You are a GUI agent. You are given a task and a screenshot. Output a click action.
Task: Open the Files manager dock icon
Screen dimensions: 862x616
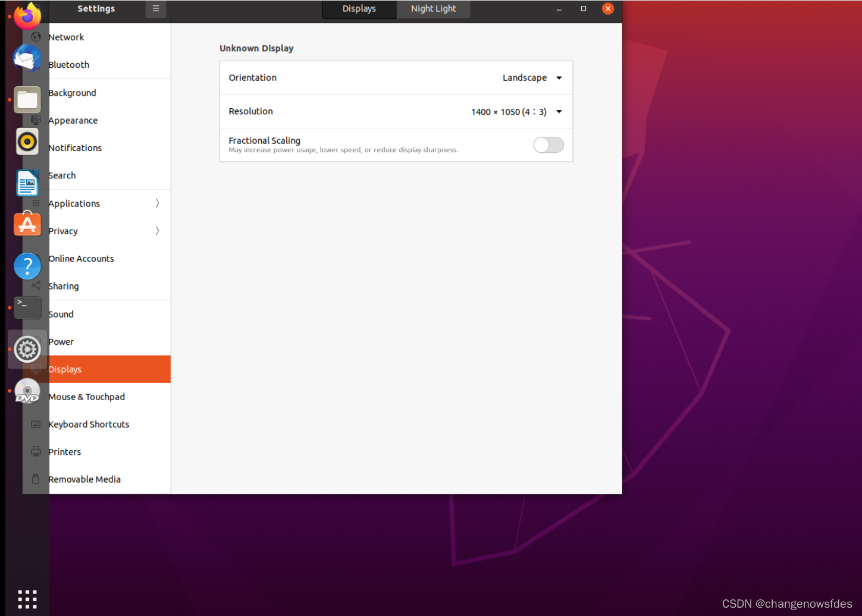click(x=27, y=100)
